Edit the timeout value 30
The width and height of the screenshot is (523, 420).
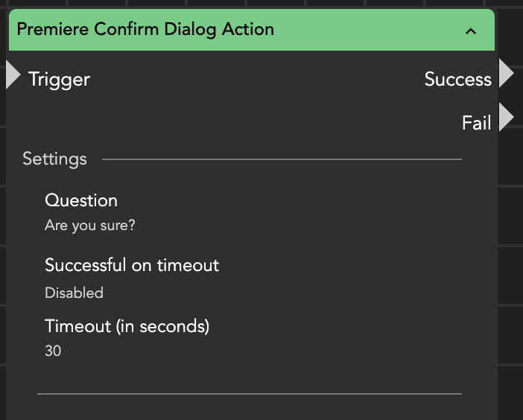53,351
